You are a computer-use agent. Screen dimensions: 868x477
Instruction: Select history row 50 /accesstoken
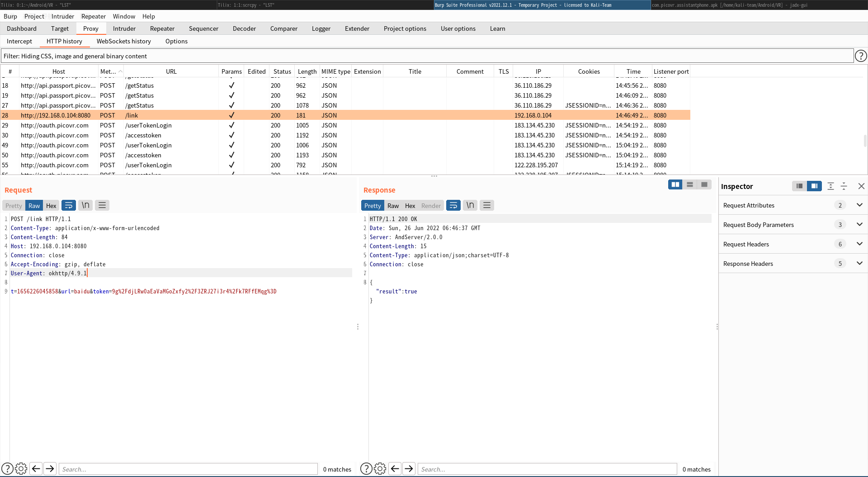coord(345,155)
